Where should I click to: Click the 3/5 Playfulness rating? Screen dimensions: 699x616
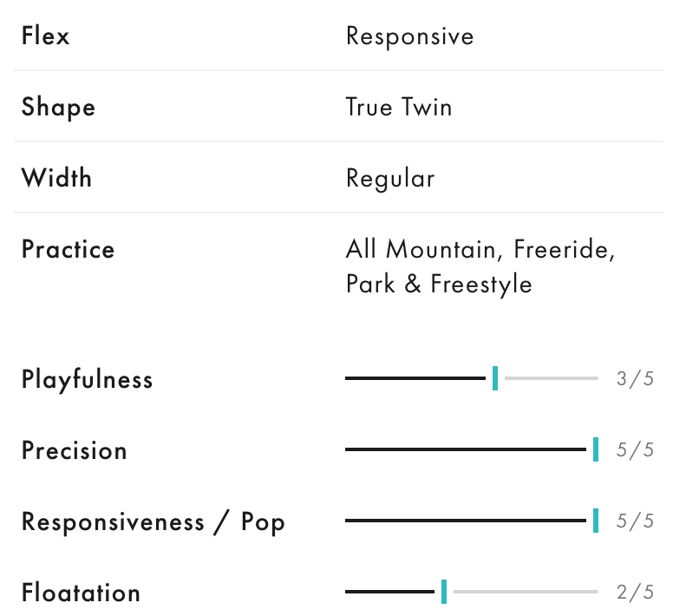click(635, 379)
